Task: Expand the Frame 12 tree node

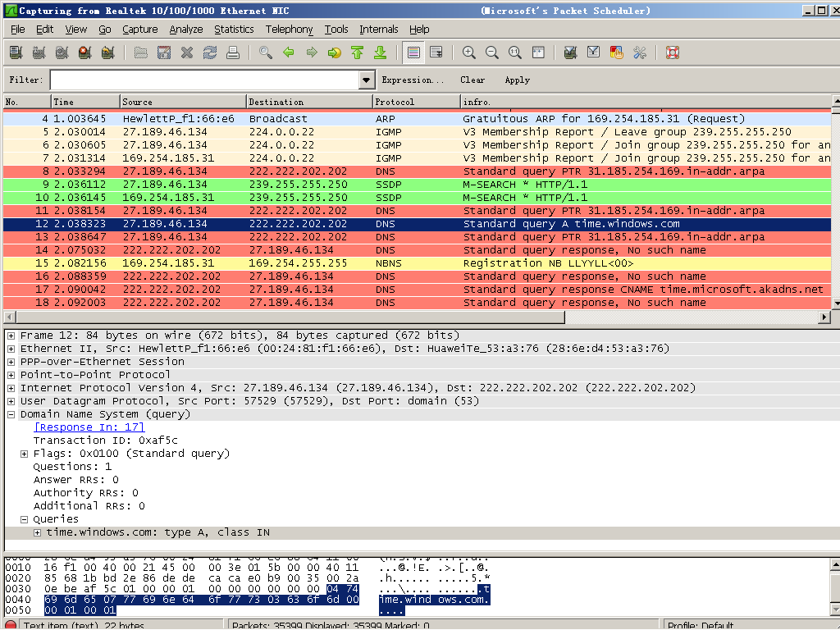Action: [11, 336]
